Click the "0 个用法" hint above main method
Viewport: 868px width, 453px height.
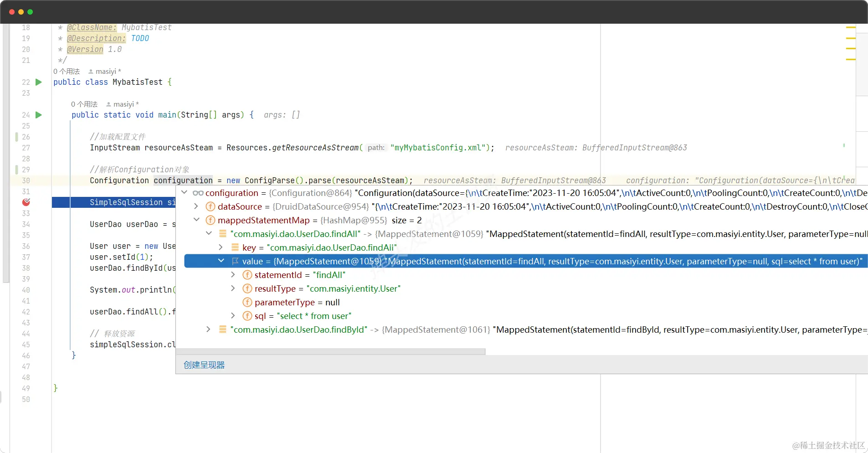pos(84,104)
